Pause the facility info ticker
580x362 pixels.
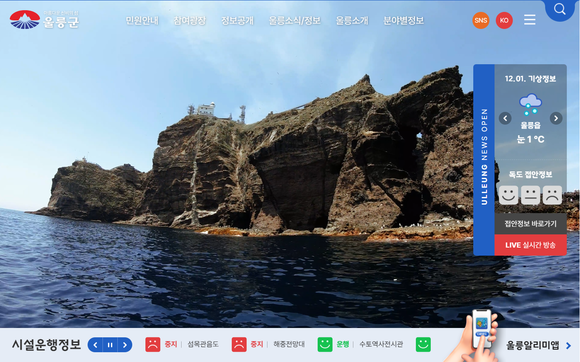(x=110, y=345)
